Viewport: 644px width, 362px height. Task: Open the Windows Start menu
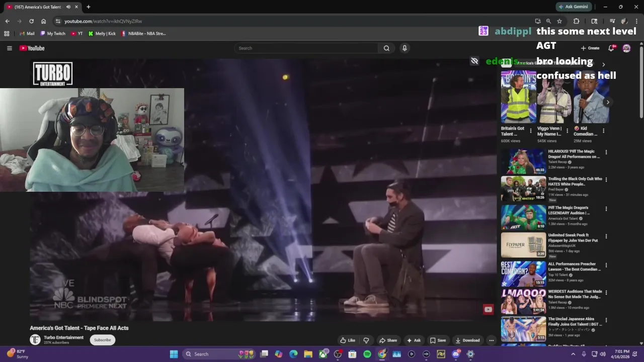(x=174, y=354)
